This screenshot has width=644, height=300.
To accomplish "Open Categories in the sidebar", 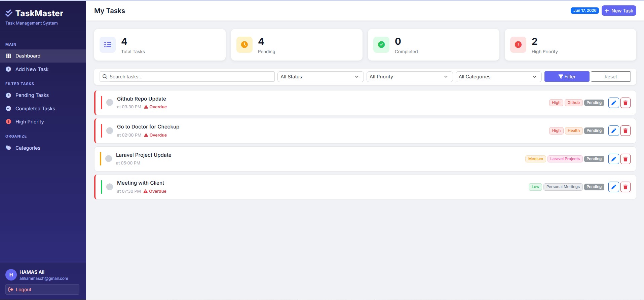I will tap(43, 148).
